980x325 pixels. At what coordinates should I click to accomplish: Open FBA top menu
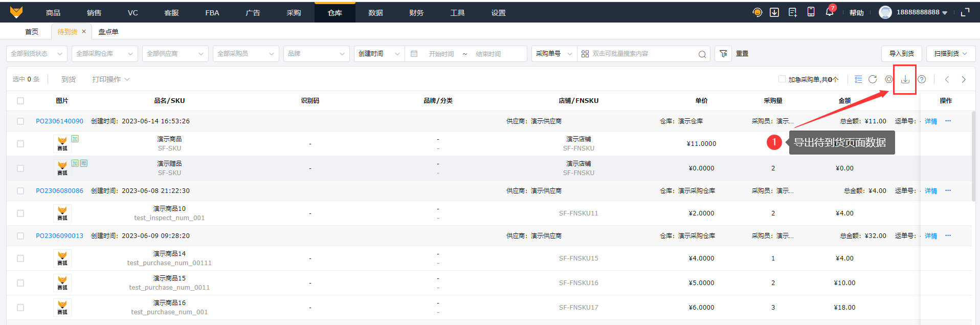(212, 13)
